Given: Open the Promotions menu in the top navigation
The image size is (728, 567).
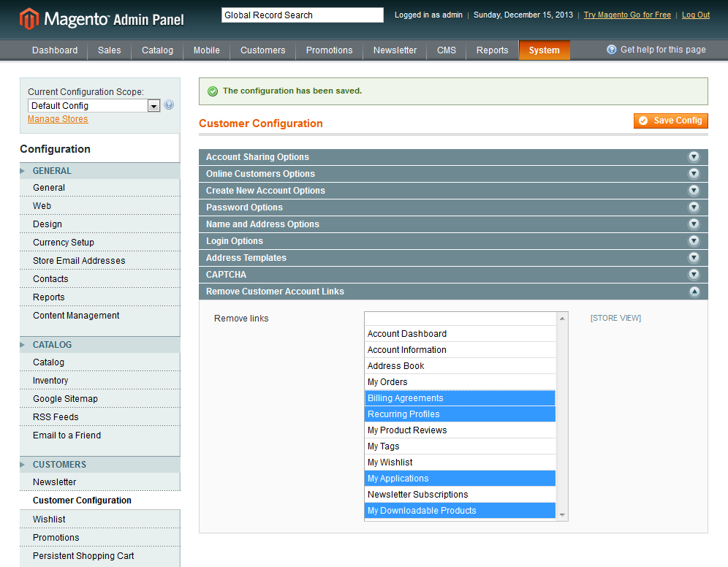Looking at the screenshot, I should [x=329, y=50].
